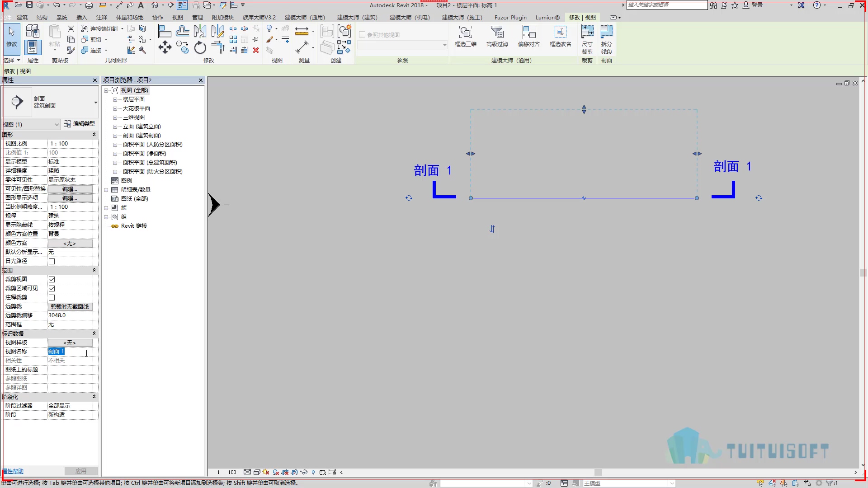
Task: Click 编辑 button for 可见性/图形替换
Action: [70, 189]
